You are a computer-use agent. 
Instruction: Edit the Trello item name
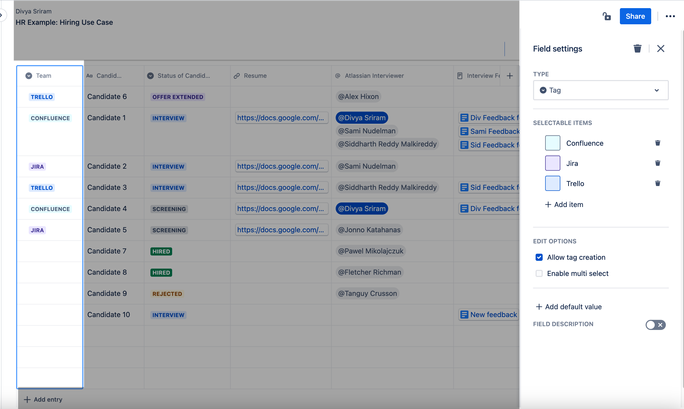pyautogui.click(x=575, y=184)
